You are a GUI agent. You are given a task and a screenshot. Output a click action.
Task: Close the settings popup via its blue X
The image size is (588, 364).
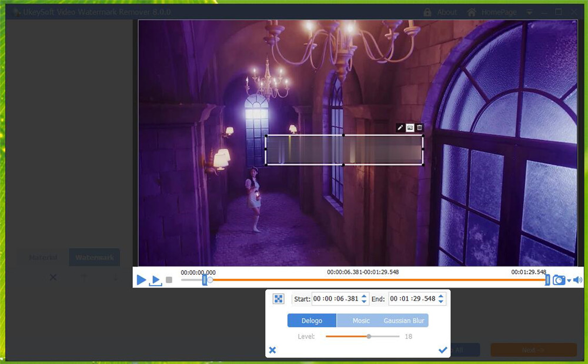point(272,350)
